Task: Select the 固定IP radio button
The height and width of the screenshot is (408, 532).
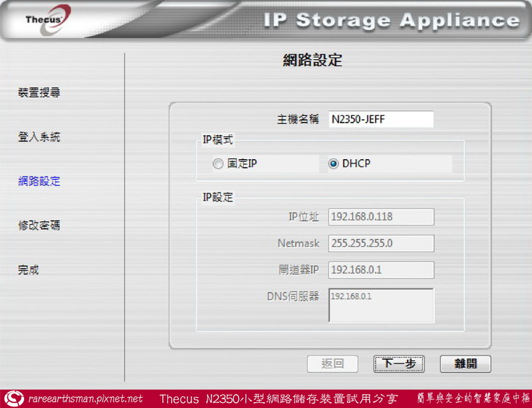Action: point(218,164)
